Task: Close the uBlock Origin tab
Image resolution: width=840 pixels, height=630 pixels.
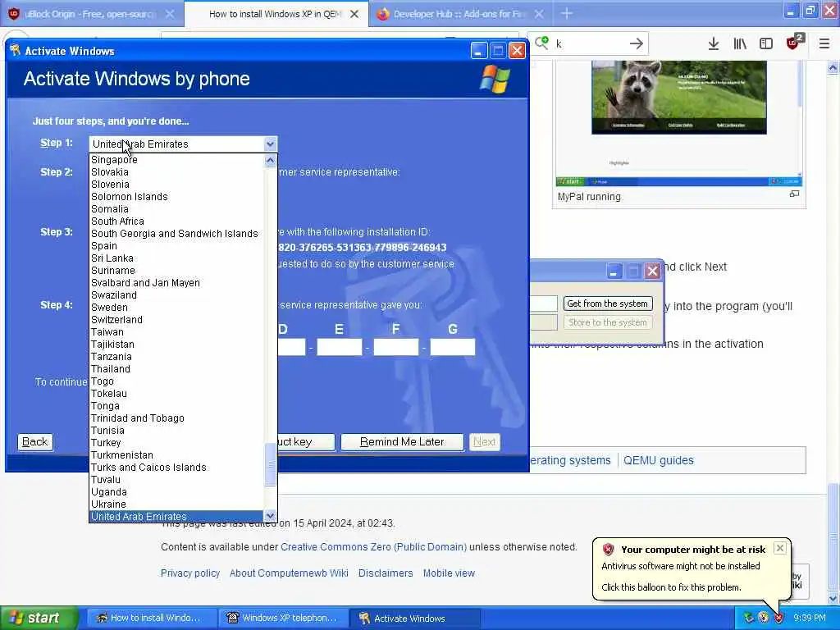Action: pyautogui.click(x=170, y=14)
